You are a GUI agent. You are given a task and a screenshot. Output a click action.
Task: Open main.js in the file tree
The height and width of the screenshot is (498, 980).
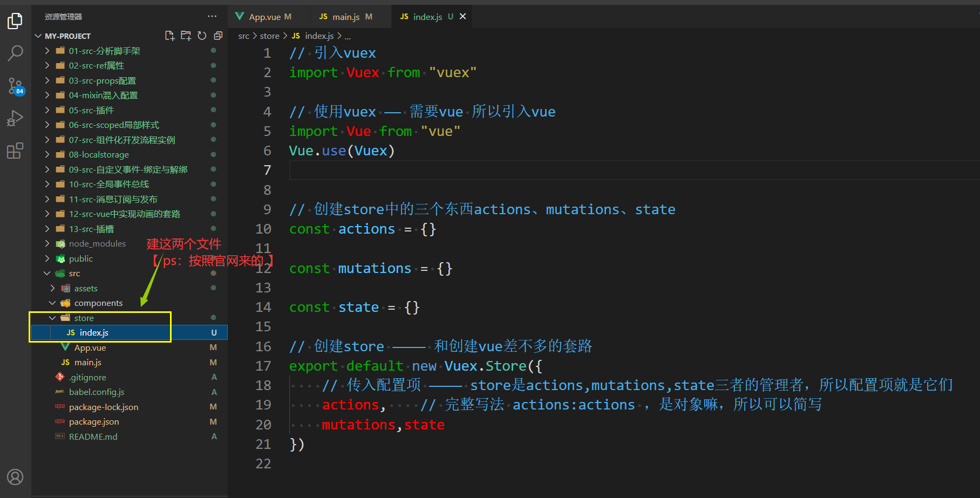pyautogui.click(x=130, y=362)
